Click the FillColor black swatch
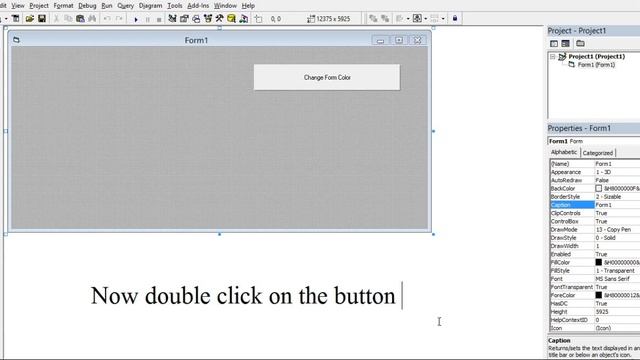The height and width of the screenshot is (360, 640). tap(598, 262)
